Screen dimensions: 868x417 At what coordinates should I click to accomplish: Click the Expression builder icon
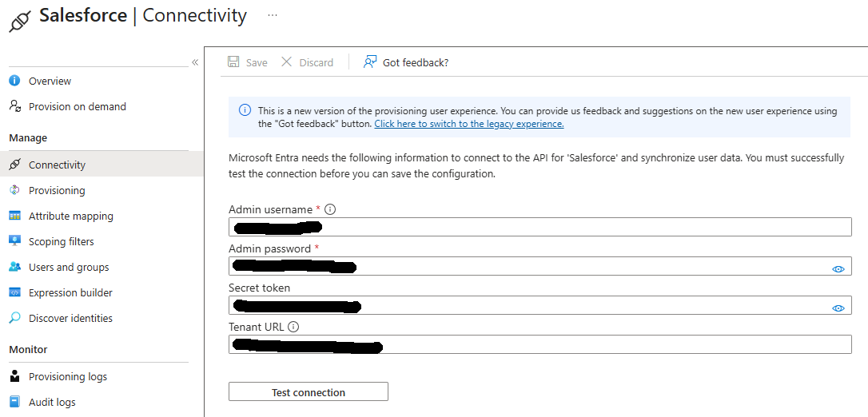14,292
